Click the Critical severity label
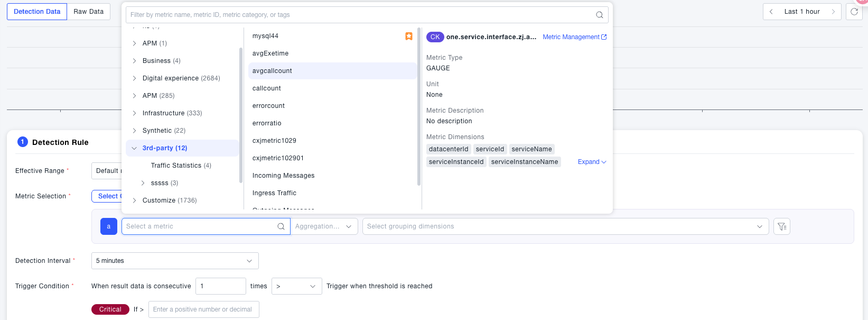This screenshot has height=320, width=868. click(x=110, y=309)
